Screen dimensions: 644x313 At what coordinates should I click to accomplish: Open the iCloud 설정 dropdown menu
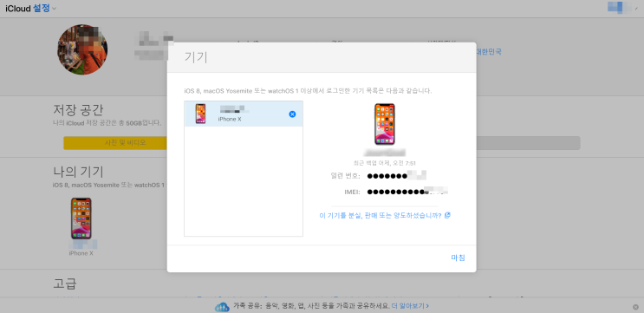click(31, 8)
